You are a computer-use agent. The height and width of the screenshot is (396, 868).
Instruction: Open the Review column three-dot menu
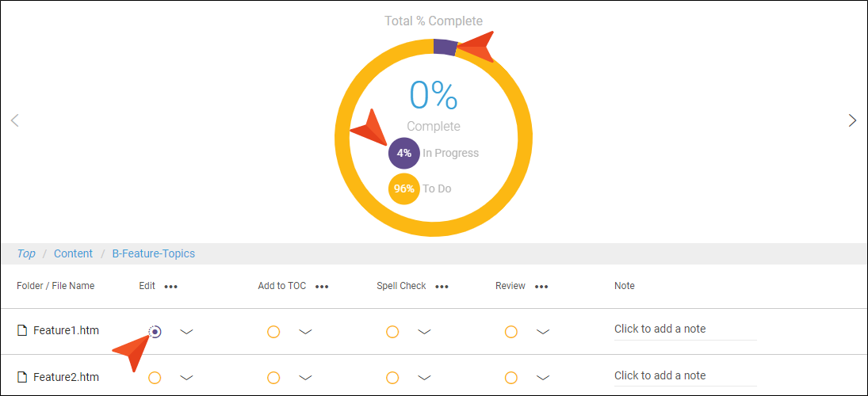coord(541,287)
